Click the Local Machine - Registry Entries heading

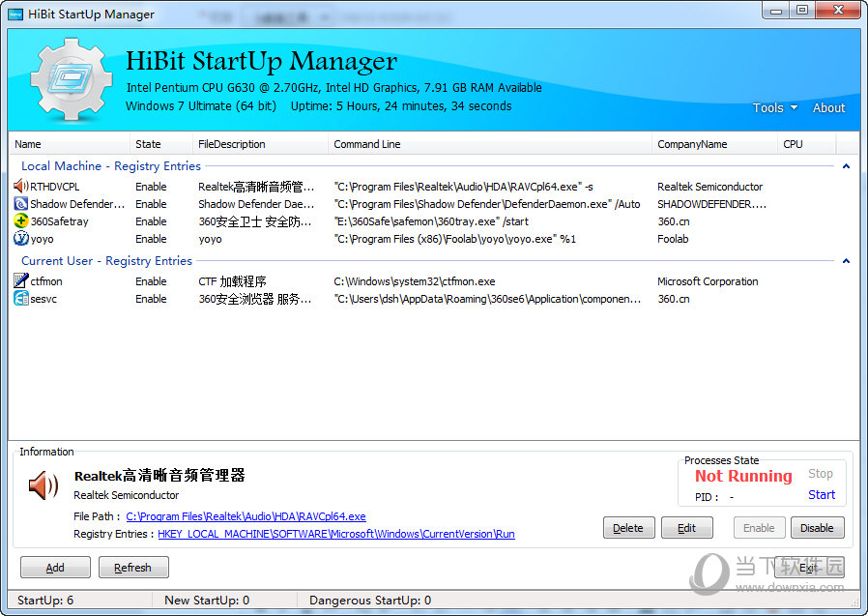[x=111, y=166]
